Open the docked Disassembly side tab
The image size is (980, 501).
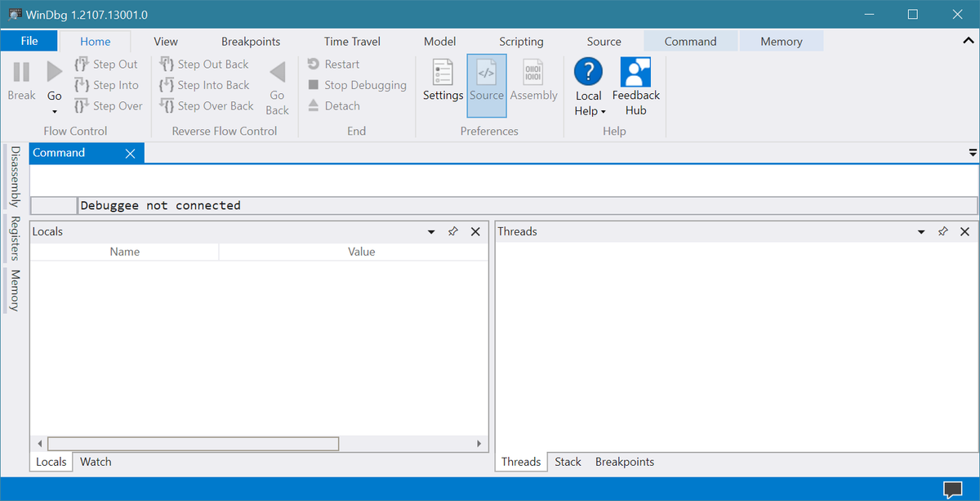point(15,177)
